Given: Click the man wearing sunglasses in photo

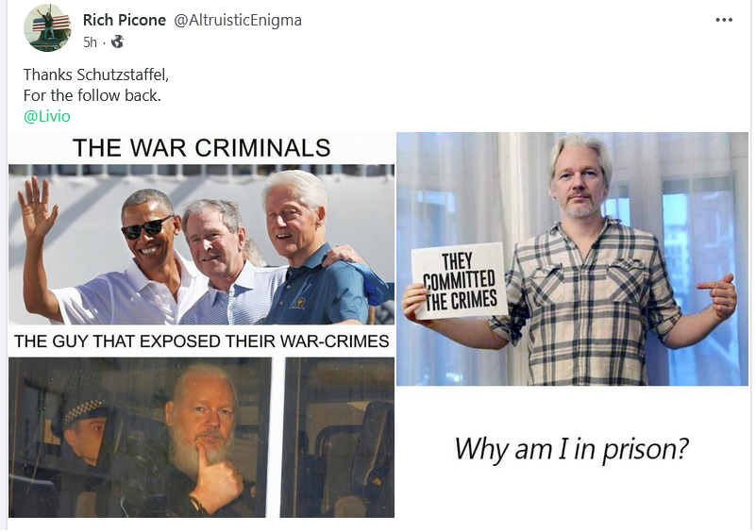Looking at the screenshot, I should pos(121,256).
